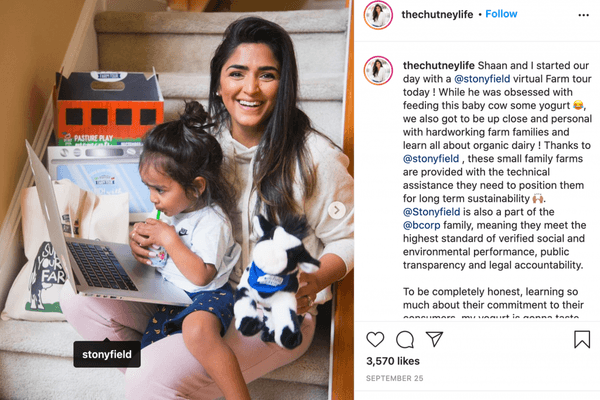Share the post via paper plane icon
The image size is (600, 400).
click(x=435, y=339)
